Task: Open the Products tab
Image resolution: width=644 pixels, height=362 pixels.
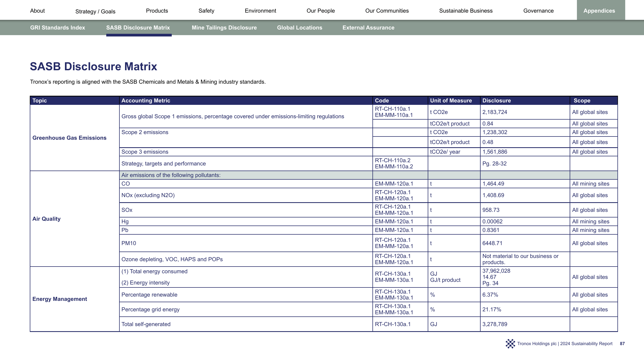Action: click(157, 11)
